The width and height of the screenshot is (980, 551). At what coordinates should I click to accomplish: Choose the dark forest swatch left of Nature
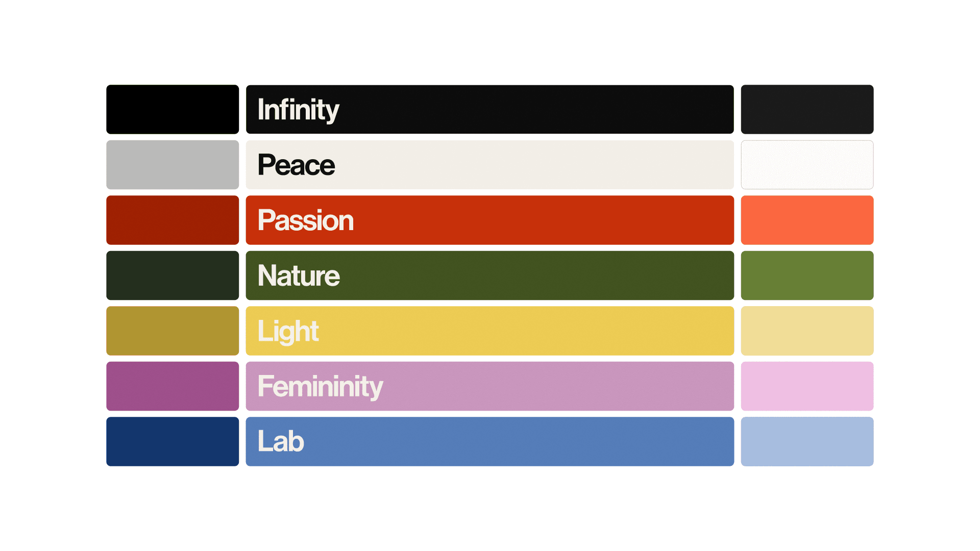click(x=173, y=275)
